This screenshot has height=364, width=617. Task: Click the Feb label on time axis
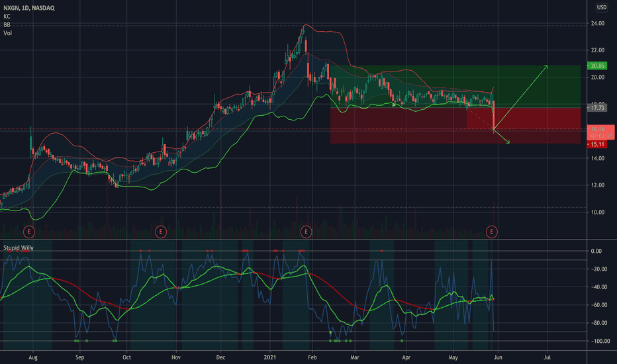click(x=312, y=357)
